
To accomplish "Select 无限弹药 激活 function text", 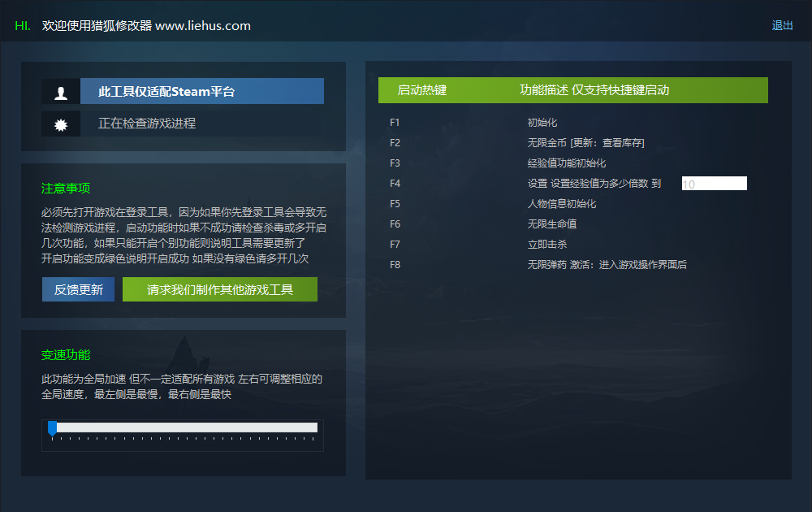I will pyautogui.click(x=607, y=265).
